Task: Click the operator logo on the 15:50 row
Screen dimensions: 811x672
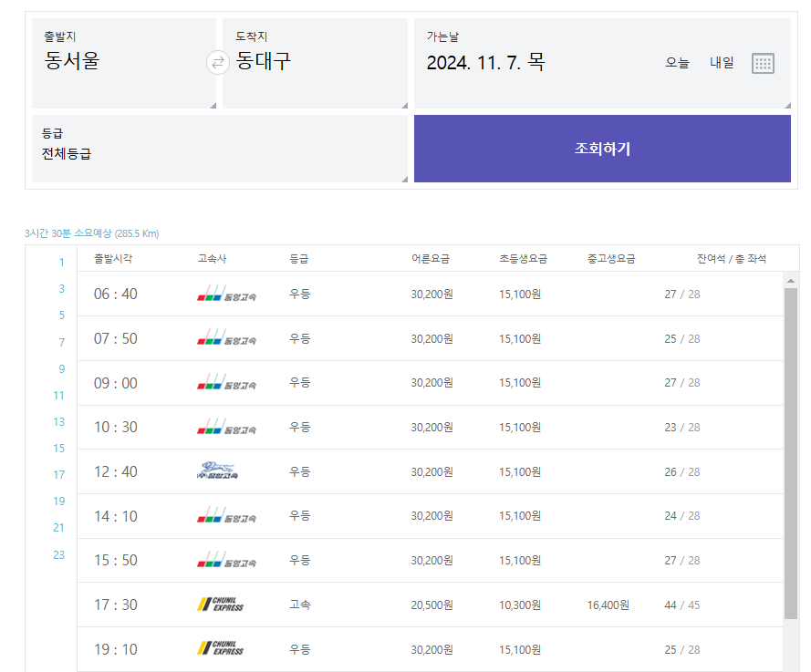Action: [226, 560]
